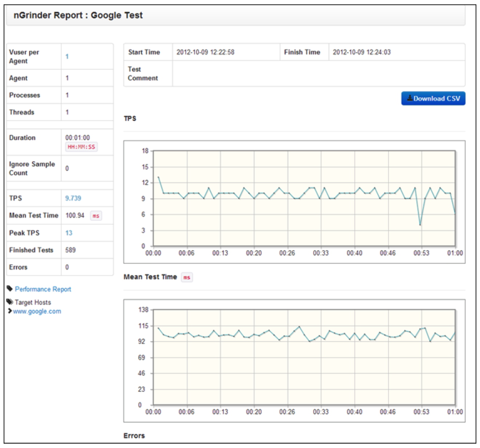480x448 pixels.
Task: Click the Mean Test Time value 100.94
Action: pos(75,215)
